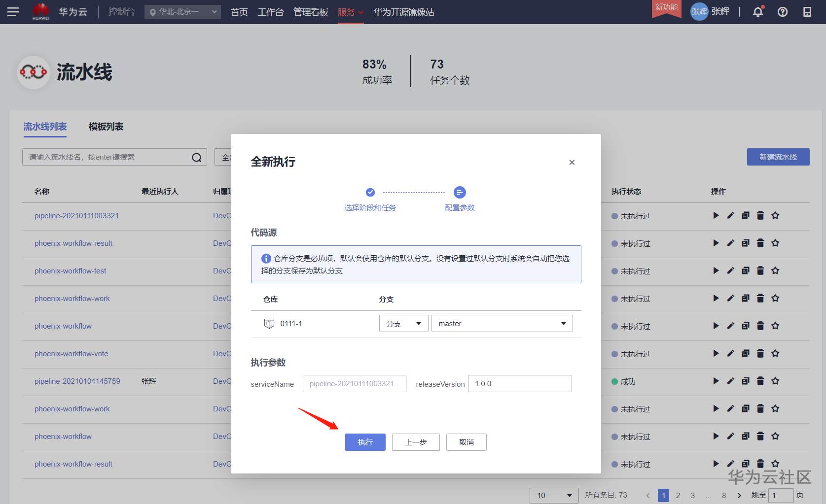Click the 配置参数 step icon
This screenshot has width=826, height=504.
pos(460,192)
